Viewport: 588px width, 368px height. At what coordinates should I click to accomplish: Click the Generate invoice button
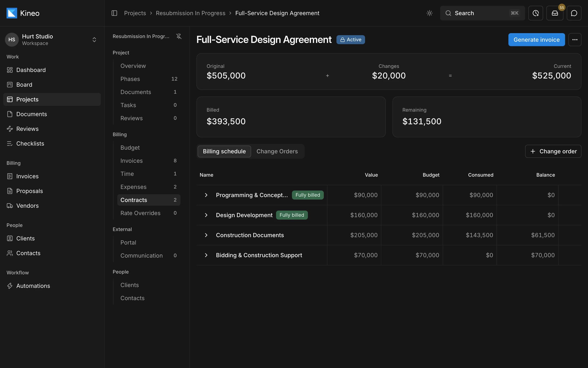point(537,40)
